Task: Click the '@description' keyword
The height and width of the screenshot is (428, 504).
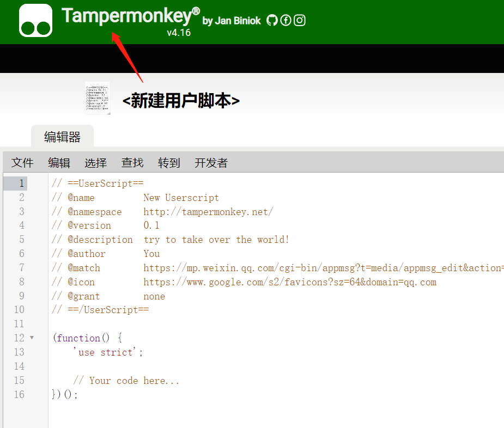Action: (100, 240)
